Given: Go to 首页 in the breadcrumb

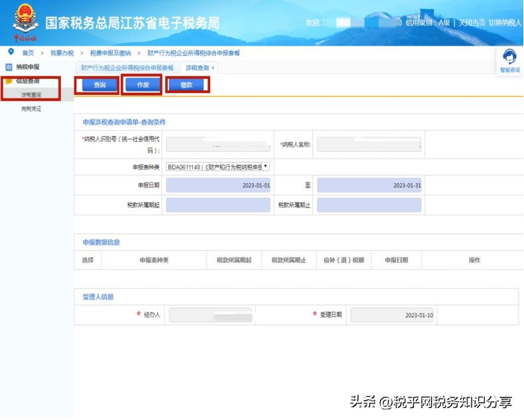Looking at the screenshot, I should [x=28, y=53].
